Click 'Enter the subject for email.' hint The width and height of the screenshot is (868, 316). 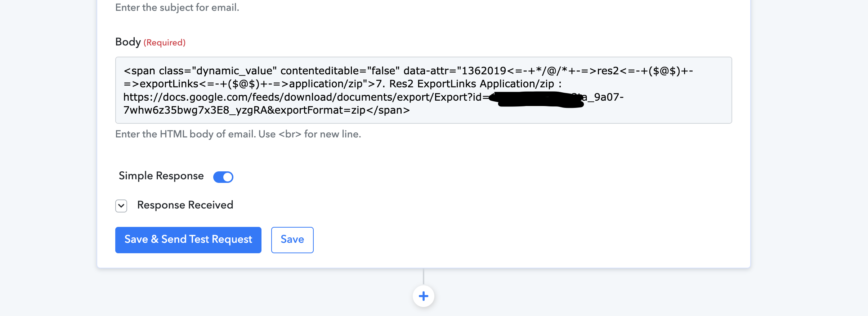click(x=177, y=7)
